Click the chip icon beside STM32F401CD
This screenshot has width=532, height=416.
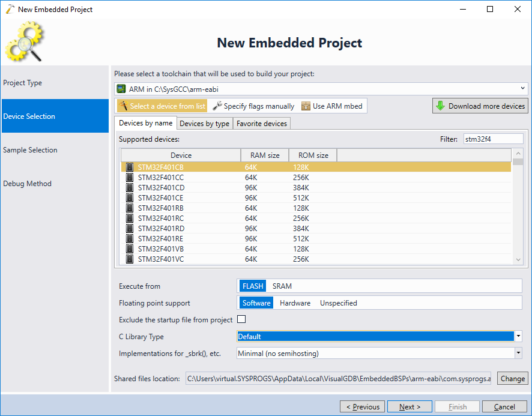130,188
